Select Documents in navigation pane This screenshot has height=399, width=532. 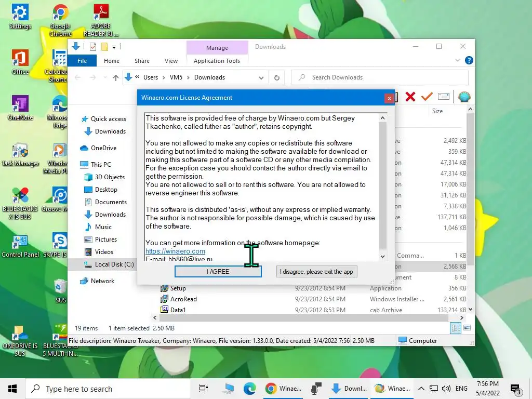click(x=111, y=202)
